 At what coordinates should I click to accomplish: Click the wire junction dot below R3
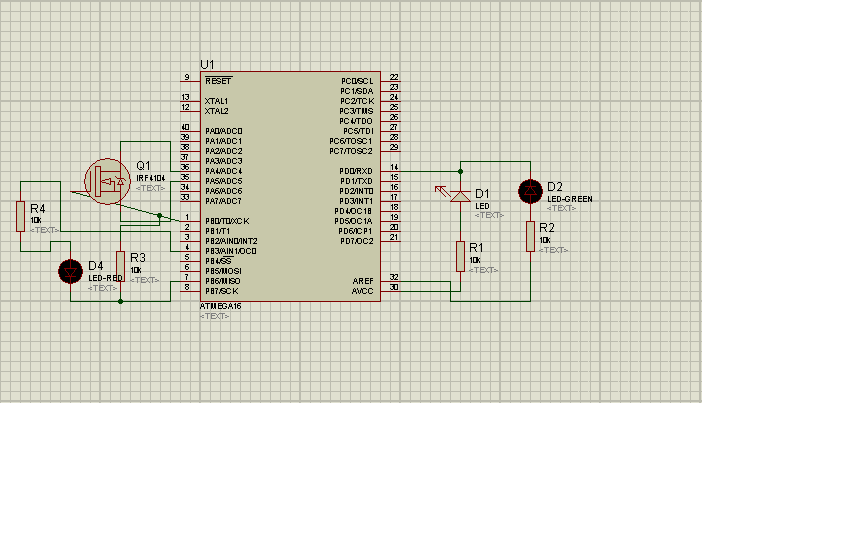coord(120,301)
